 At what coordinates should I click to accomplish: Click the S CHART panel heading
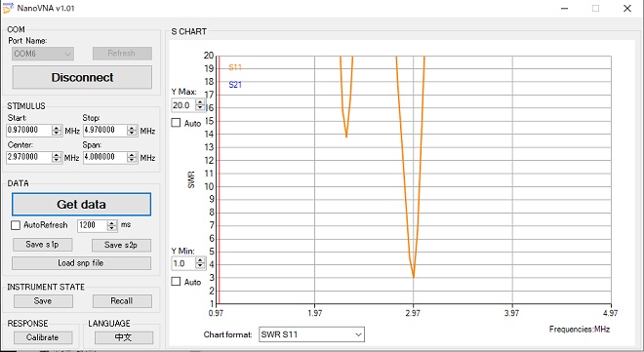pos(189,31)
